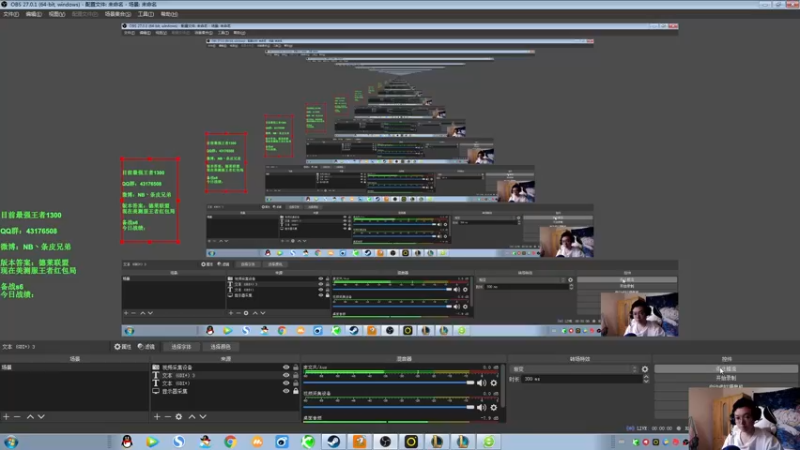
Task: Add a new scene with the plus icon
Action: click(6, 417)
